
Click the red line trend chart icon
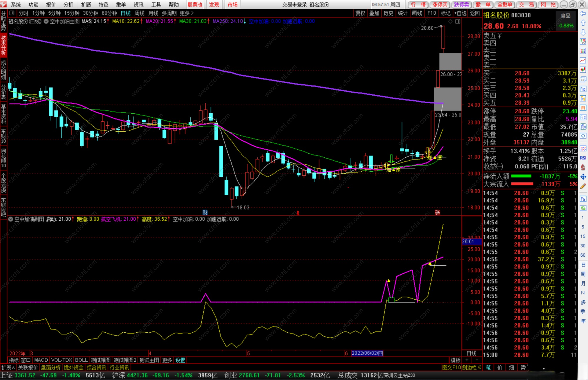coord(583,60)
